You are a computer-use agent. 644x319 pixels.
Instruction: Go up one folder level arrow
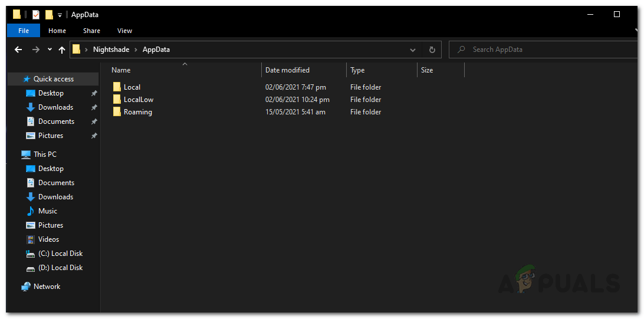62,50
